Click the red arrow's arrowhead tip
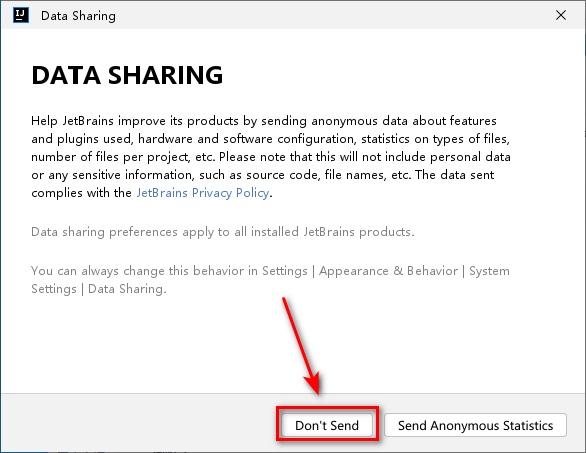This screenshot has width=586, height=453. coord(316,391)
